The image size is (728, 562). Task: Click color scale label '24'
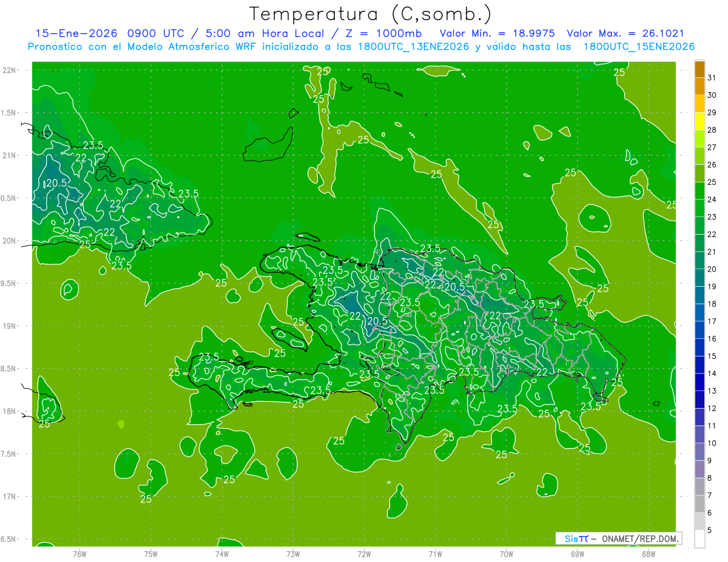point(712,199)
